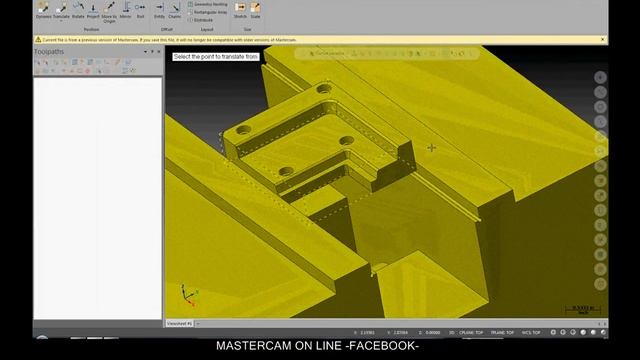Screen dimensions: 640x360
Task: Add a new viewsheet with plus button
Action: tap(198, 324)
